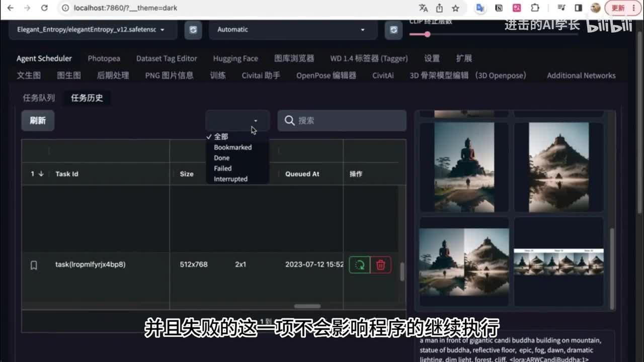Choose Bookmarked filter option
The image size is (644, 362).
coord(232,147)
